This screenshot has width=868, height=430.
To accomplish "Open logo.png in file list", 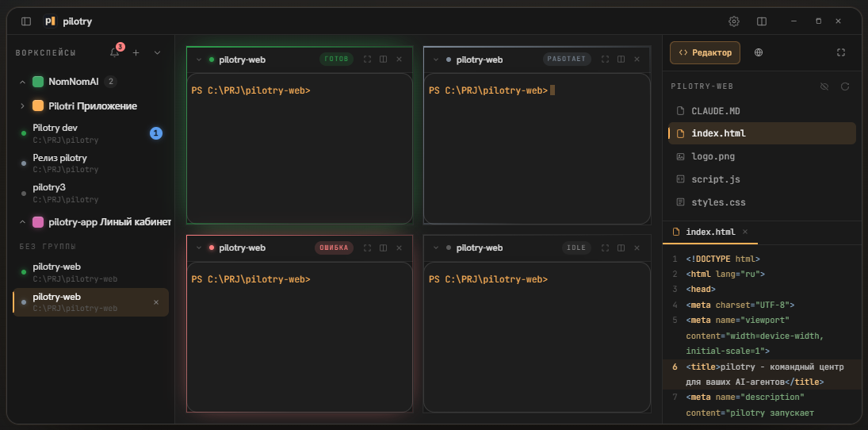I will point(762,157).
